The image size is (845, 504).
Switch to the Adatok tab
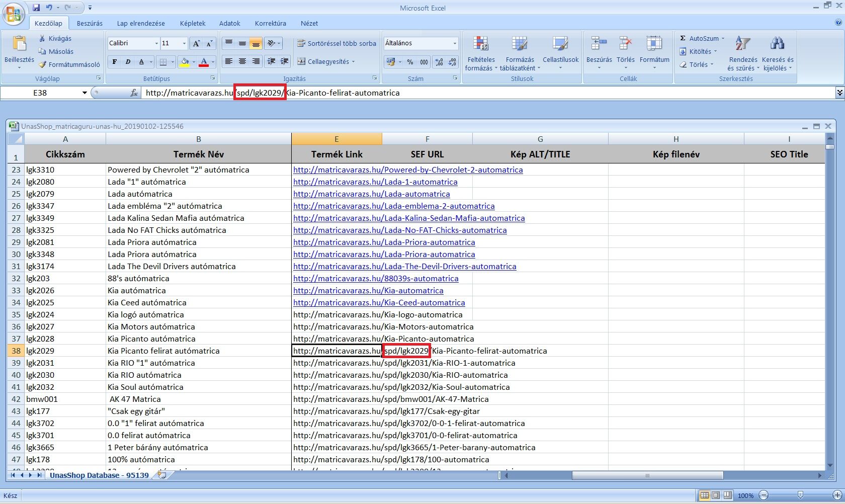tap(229, 23)
